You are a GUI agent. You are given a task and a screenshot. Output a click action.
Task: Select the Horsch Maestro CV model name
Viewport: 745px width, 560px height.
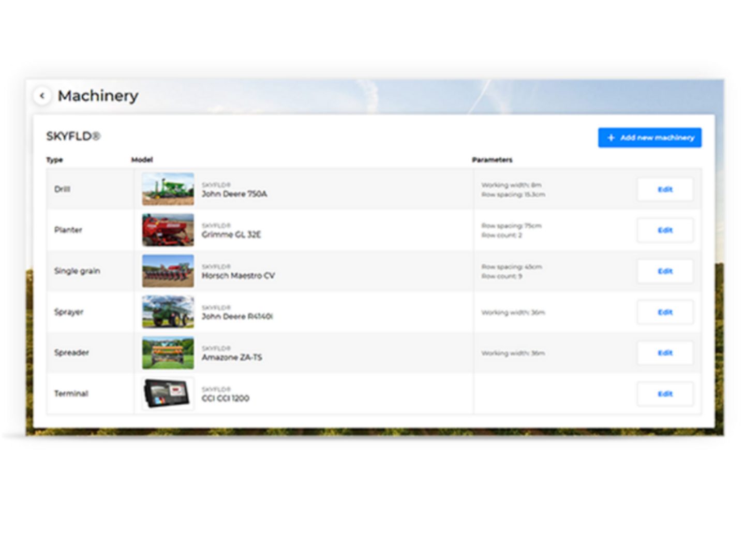[238, 276]
